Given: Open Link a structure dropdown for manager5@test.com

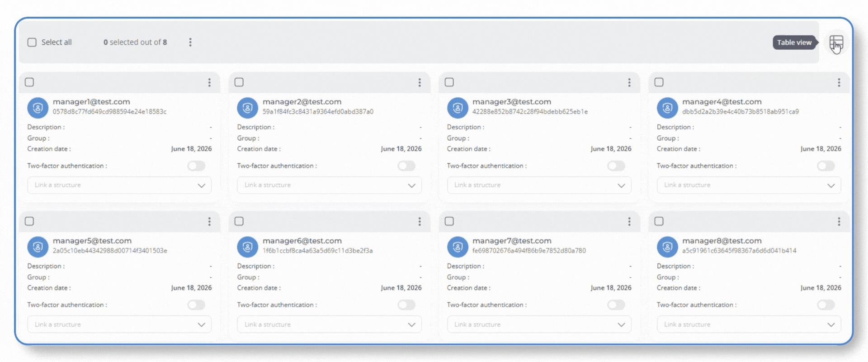Looking at the screenshot, I should point(119,324).
